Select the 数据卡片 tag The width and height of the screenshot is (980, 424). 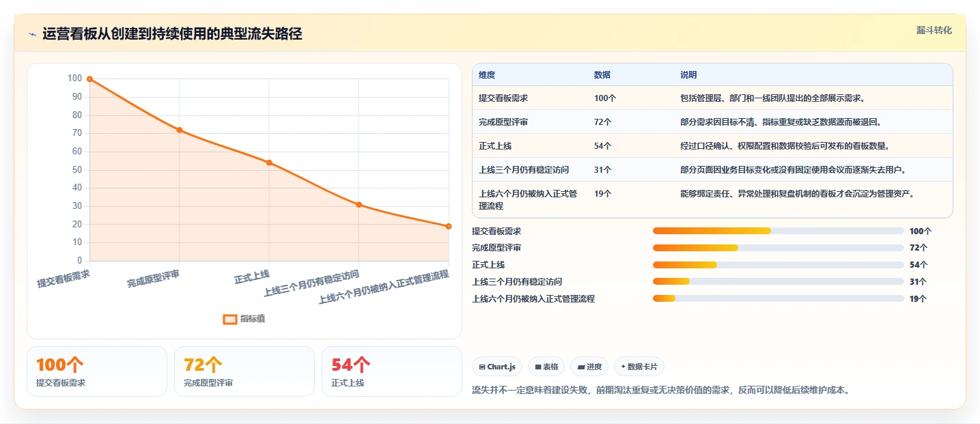pos(639,367)
